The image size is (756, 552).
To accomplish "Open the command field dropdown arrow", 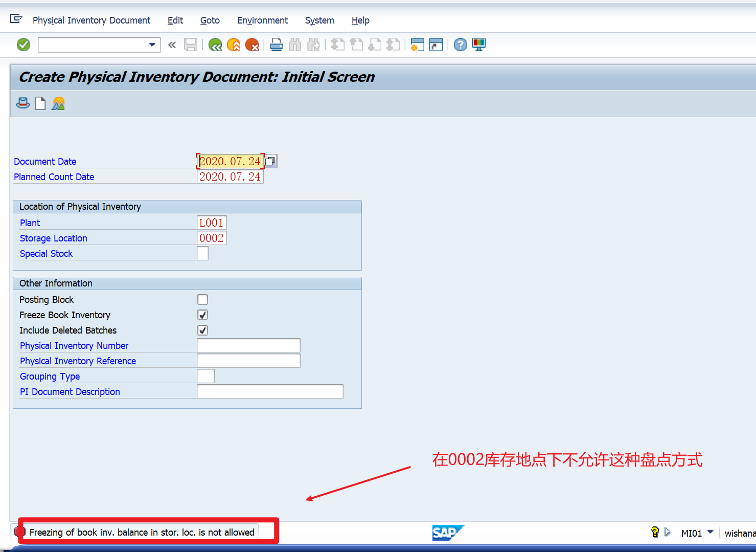I will (x=152, y=45).
